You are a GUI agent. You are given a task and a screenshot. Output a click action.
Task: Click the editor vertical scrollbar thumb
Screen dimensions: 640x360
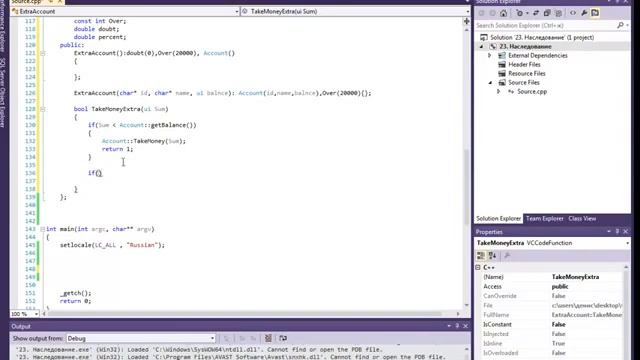(467, 187)
